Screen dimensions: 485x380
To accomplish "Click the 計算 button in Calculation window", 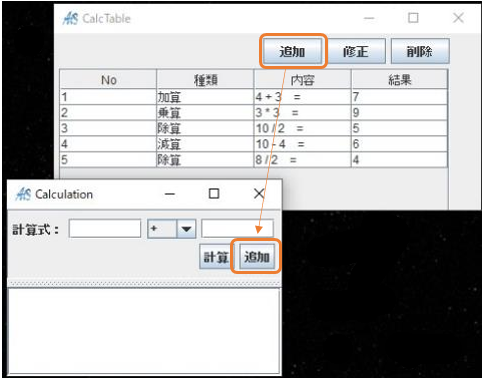I will coord(216,257).
